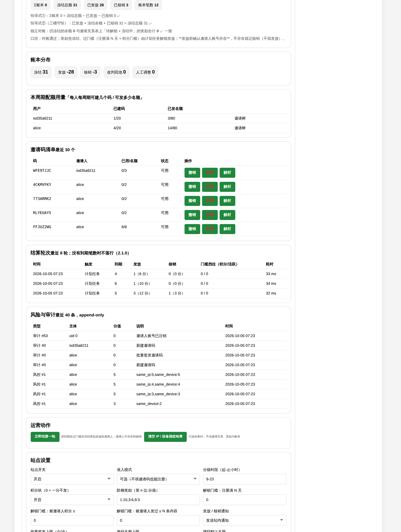
Task: Click 撤销 for code WFE9TJJC
Action: click(x=192, y=172)
